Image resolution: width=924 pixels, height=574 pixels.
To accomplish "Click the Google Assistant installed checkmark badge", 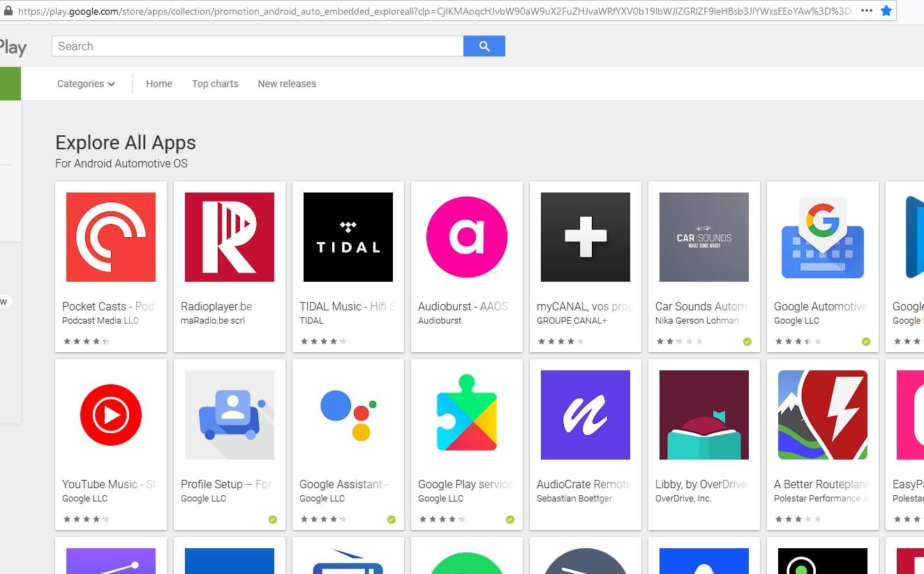I will click(x=392, y=520).
